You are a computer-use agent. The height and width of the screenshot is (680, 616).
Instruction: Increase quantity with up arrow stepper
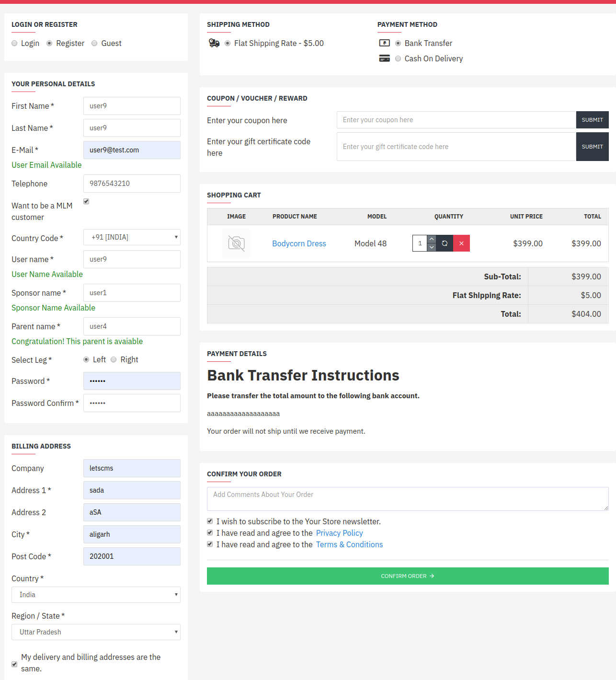[432, 239]
